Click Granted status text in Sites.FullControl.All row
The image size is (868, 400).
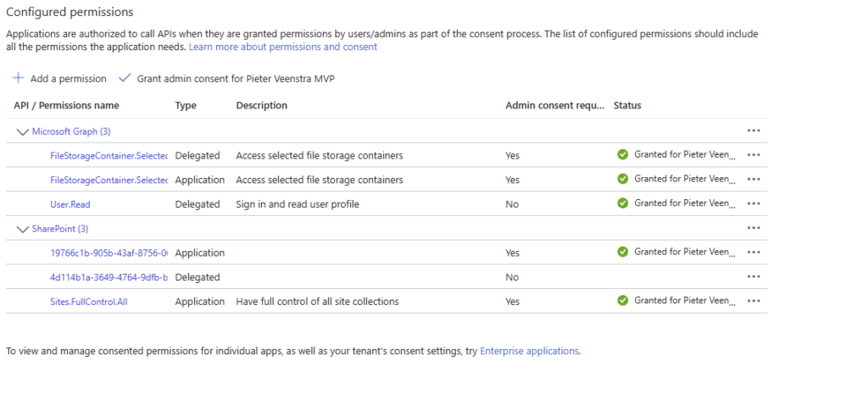[x=685, y=301]
